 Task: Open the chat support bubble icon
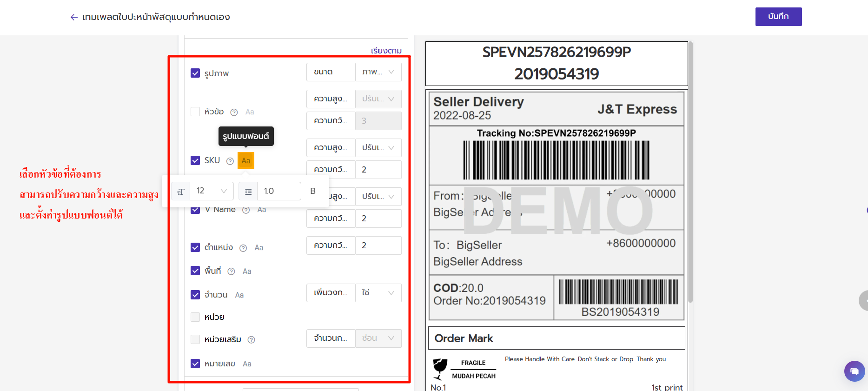pos(854,371)
